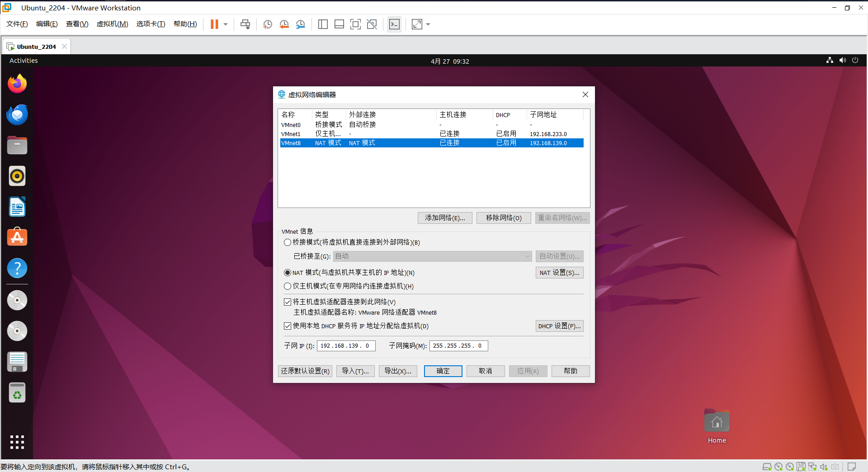Click the Ubuntu volume icon in top bar

click(843, 60)
